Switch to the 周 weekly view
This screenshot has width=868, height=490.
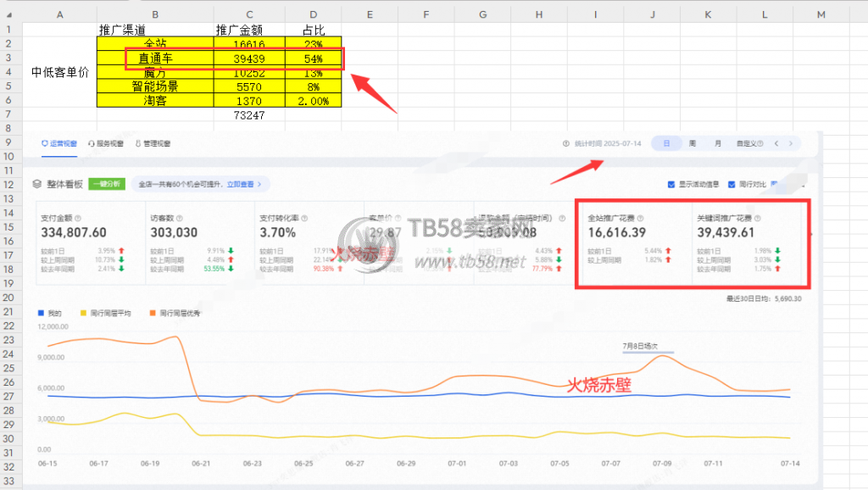click(x=693, y=143)
